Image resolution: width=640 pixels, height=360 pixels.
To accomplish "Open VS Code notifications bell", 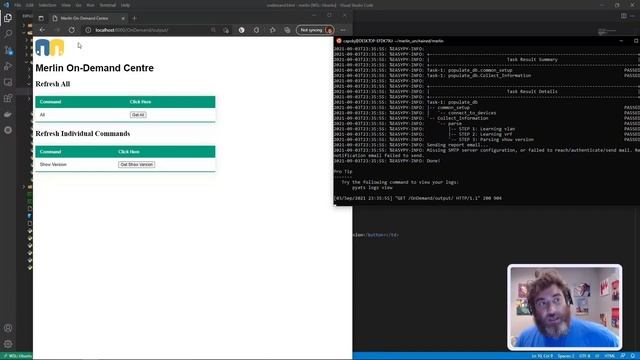I will (633, 356).
